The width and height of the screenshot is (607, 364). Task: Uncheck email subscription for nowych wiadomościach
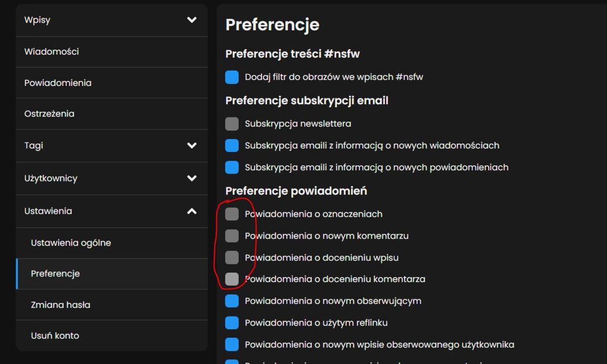[232, 146]
